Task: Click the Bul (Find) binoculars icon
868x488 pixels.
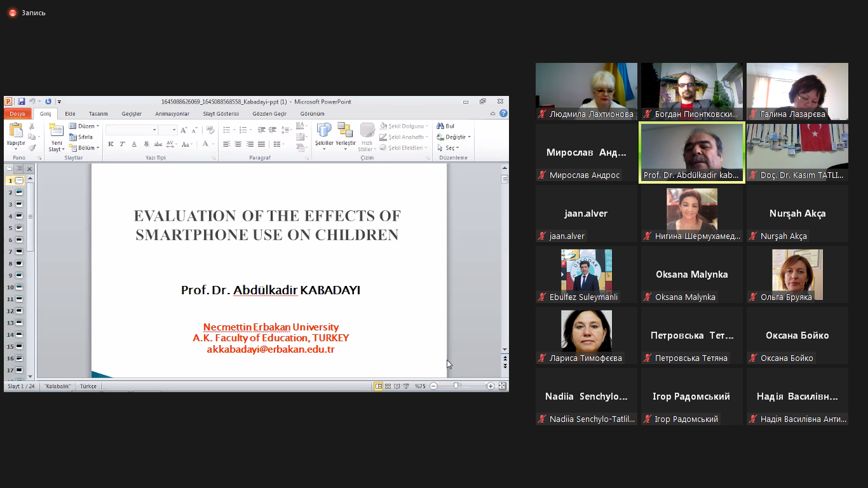Action: click(440, 126)
